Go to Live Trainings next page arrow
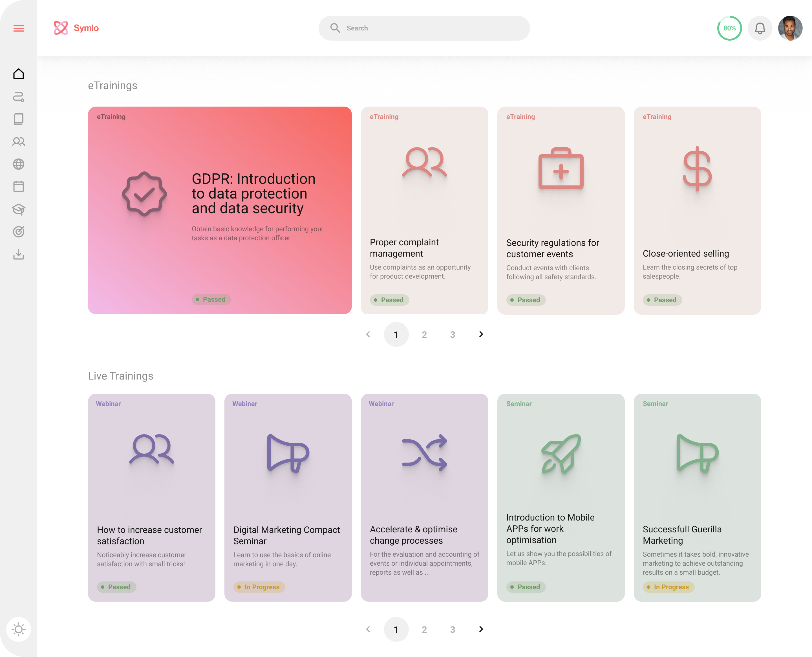This screenshot has width=812, height=657. (481, 629)
